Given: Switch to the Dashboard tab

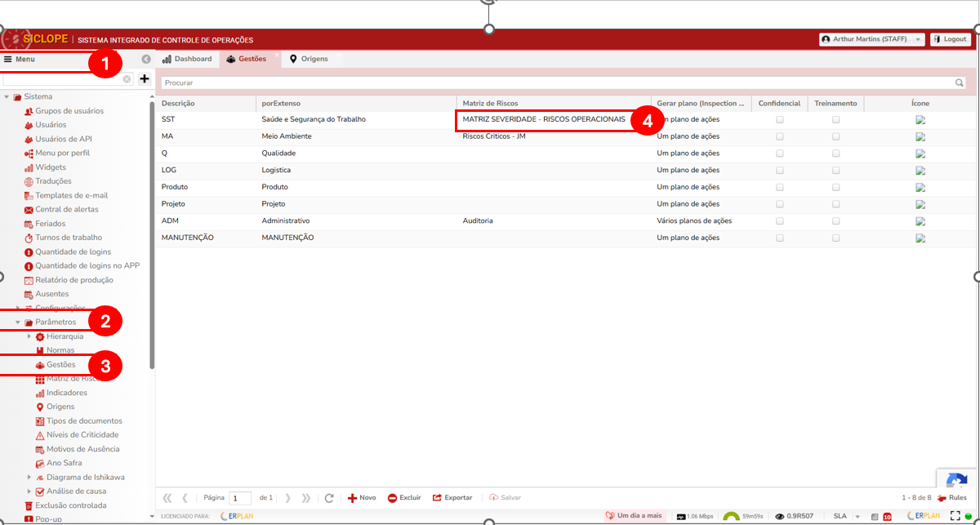Looking at the screenshot, I should 187,60.
